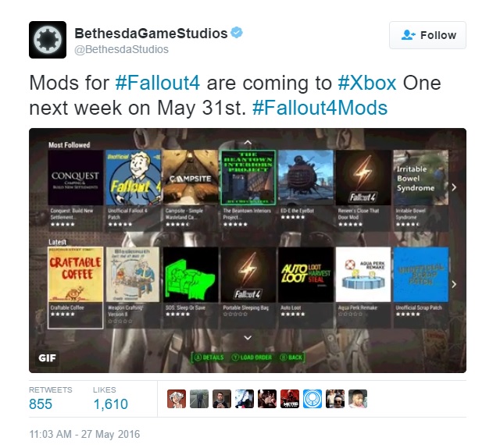Viewport: 493px width, 448px height.
Task: Select the Craftable Coffee mod thumbnail
Action: tap(76, 274)
